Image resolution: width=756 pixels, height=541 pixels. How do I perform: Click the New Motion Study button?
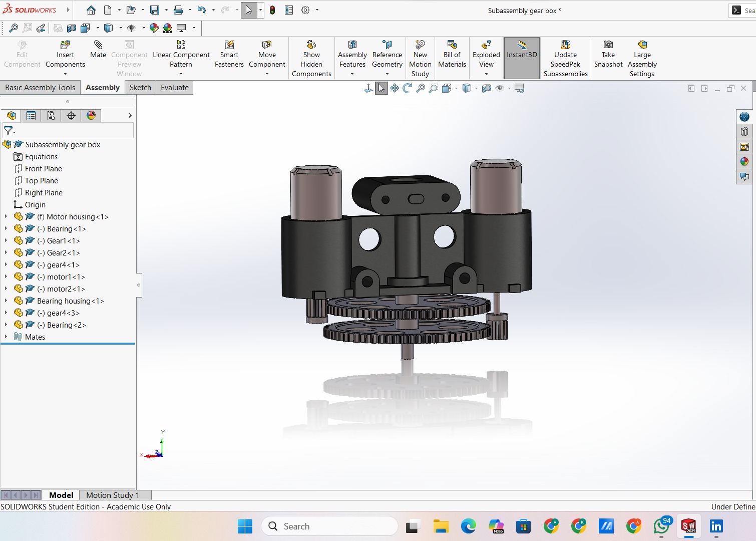coord(420,45)
